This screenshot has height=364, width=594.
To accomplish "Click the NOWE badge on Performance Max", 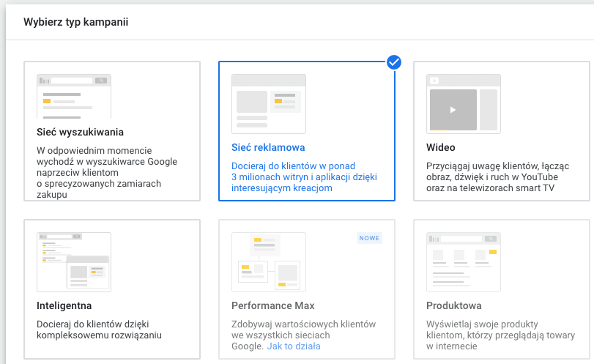I will pos(369,238).
